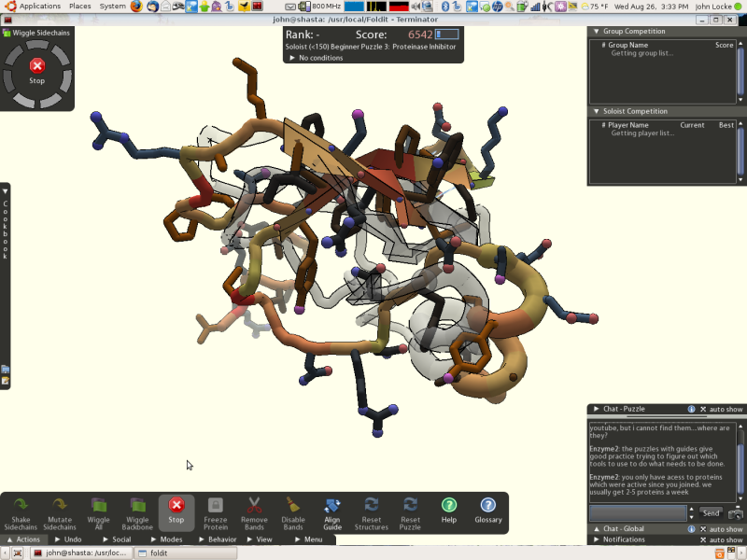Click the Reset Structures icon

coord(371,505)
